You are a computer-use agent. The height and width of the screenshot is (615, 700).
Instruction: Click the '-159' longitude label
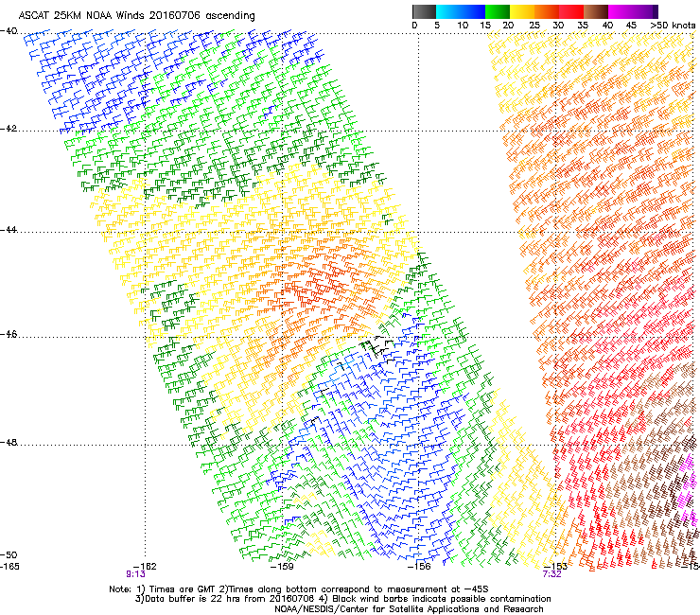tap(282, 567)
